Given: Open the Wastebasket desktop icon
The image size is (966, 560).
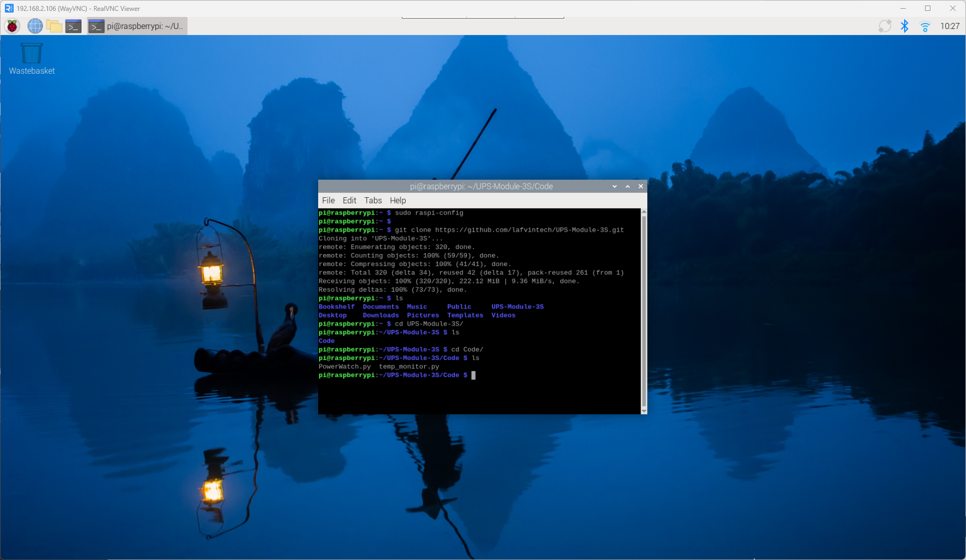Looking at the screenshot, I should pyautogui.click(x=32, y=59).
